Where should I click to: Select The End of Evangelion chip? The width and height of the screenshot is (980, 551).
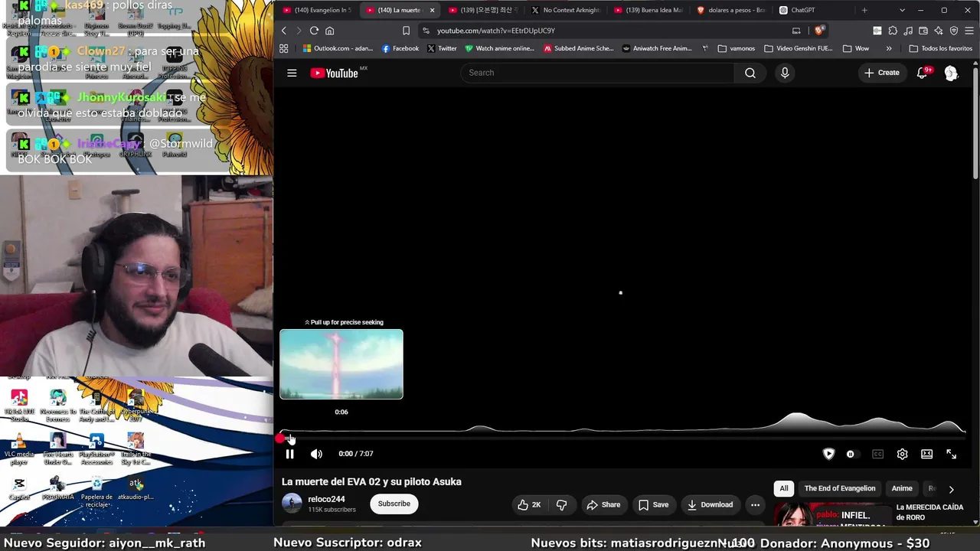(840, 488)
